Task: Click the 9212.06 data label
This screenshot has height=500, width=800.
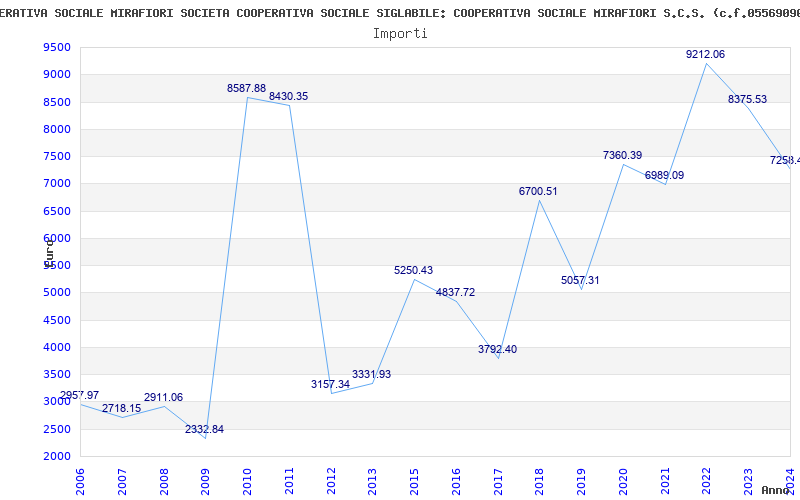Action: coord(705,55)
